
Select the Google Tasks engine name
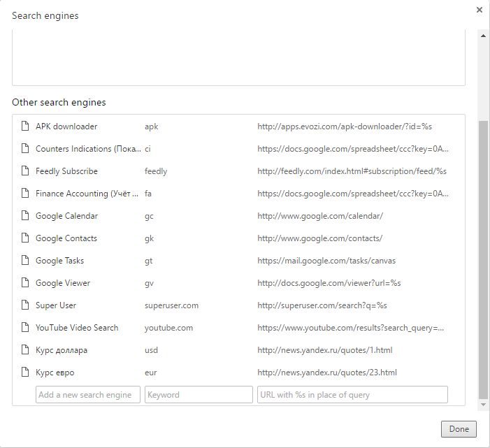tap(59, 261)
